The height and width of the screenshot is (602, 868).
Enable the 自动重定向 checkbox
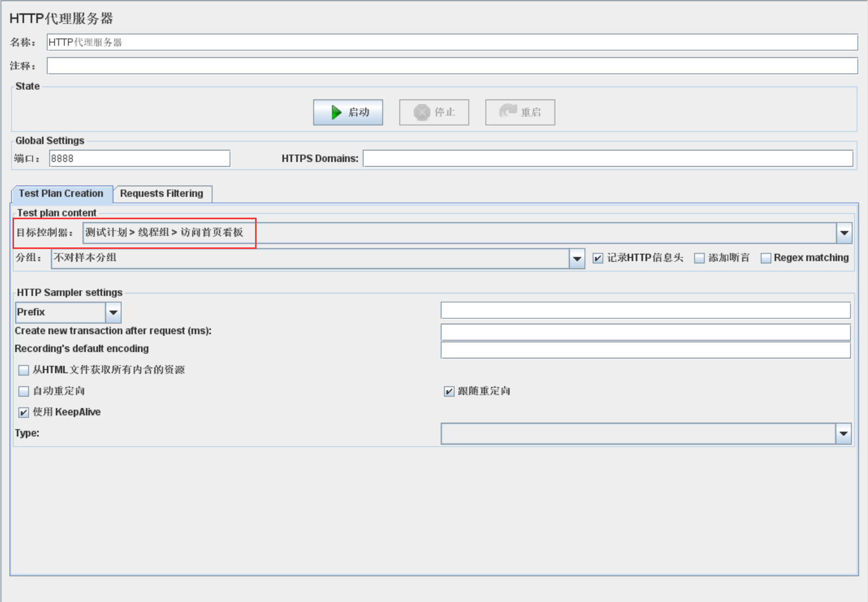point(24,391)
